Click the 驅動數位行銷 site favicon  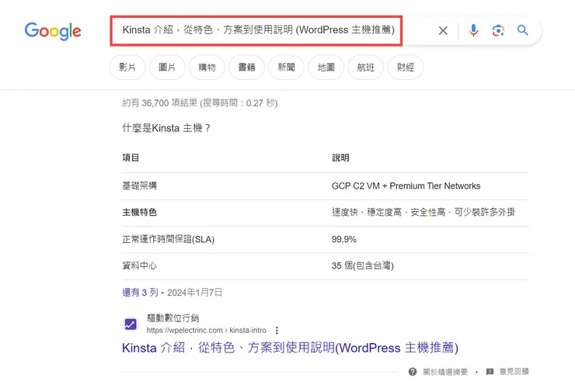pyautogui.click(x=131, y=324)
